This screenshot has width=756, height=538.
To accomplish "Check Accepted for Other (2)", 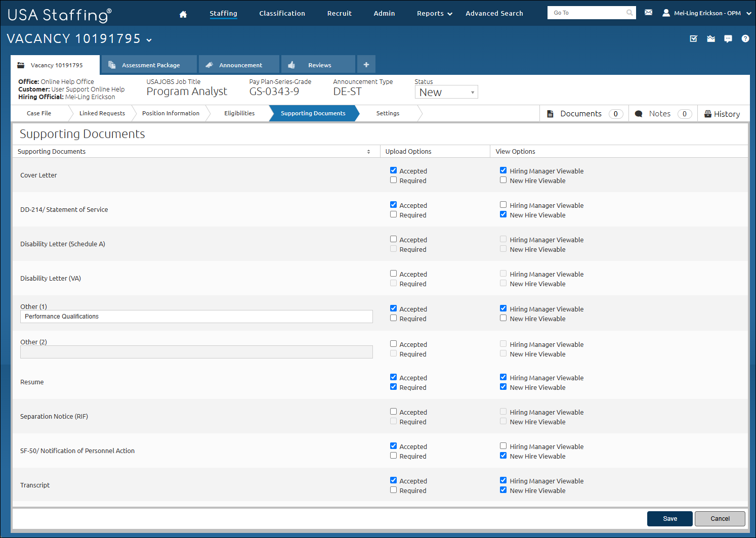I will click(393, 344).
